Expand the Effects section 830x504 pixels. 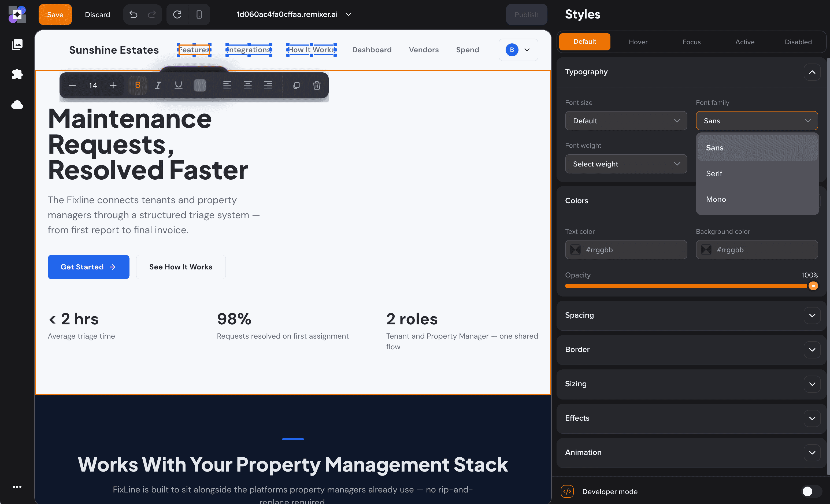[812, 418]
